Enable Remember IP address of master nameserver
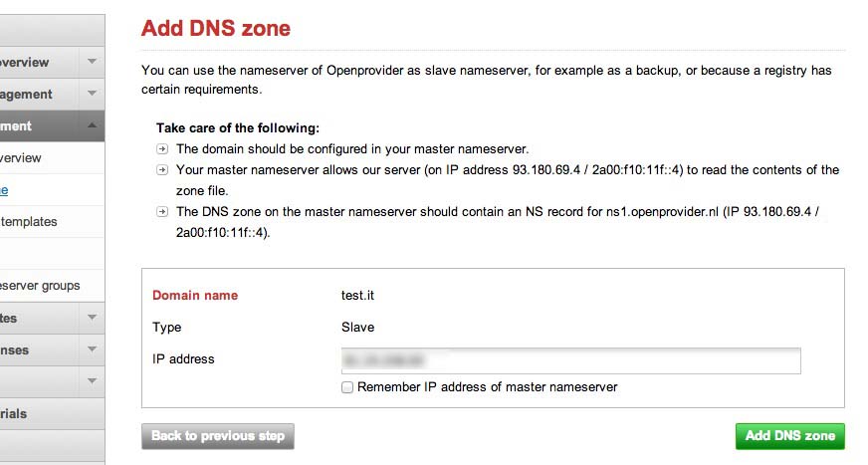This screenshot has width=868, height=465. click(347, 387)
